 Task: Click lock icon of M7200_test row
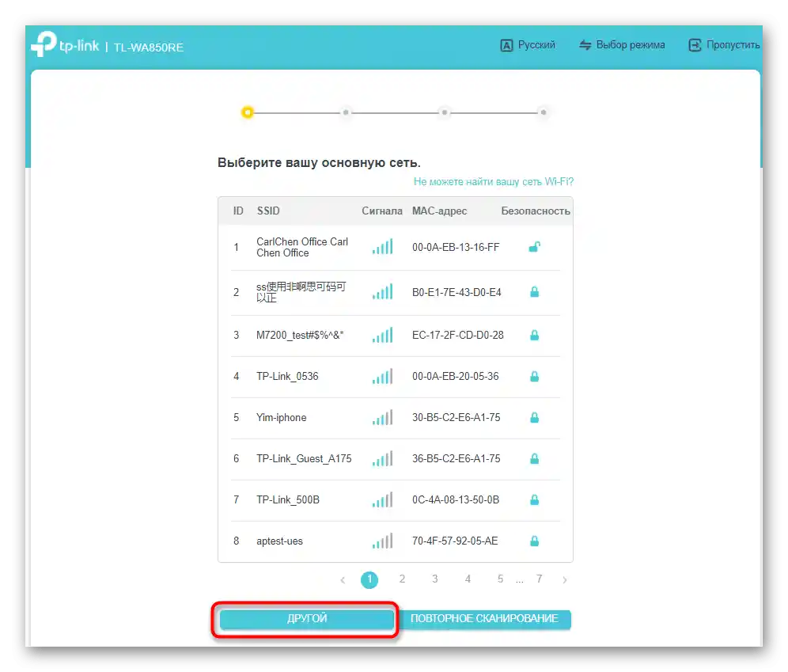(534, 335)
